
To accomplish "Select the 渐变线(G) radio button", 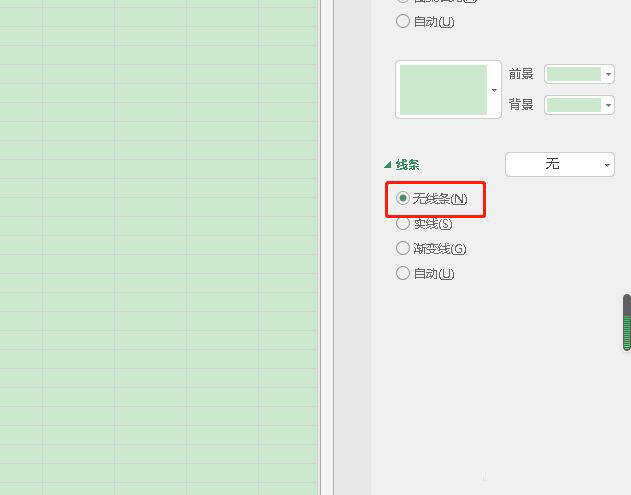I will (403, 248).
